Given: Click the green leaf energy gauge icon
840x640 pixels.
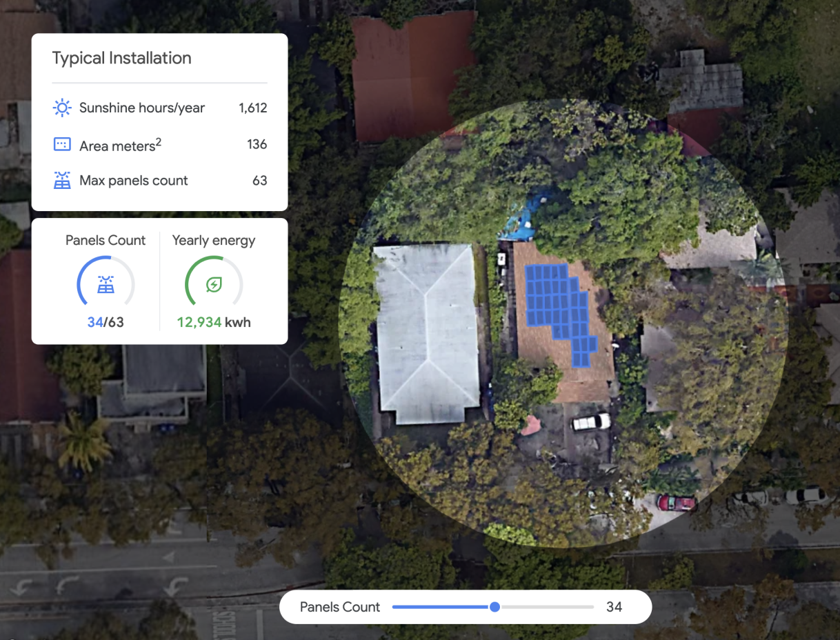Looking at the screenshot, I should point(214,285).
